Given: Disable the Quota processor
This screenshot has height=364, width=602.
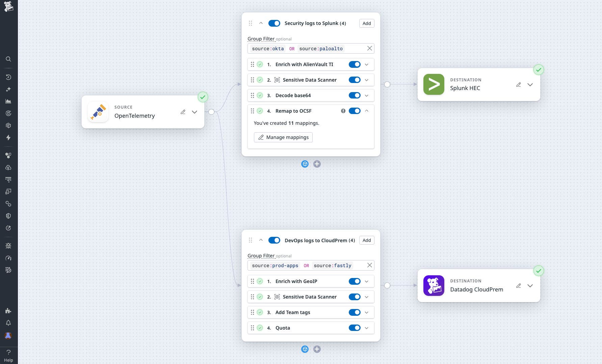Looking at the screenshot, I should point(354,328).
